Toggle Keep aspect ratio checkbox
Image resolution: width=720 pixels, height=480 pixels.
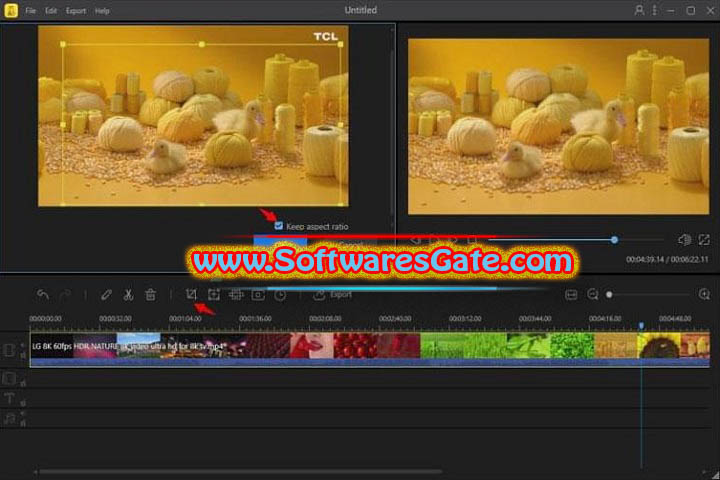click(278, 226)
